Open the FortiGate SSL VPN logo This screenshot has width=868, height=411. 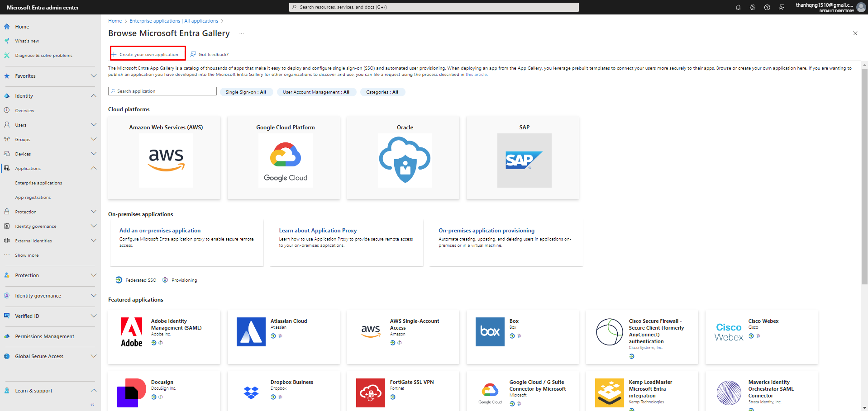tap(371, 393)
